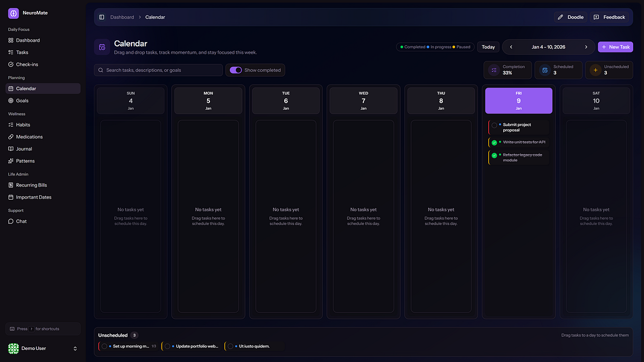Click the Completion stat icon
The image size is (644, 362).
(494, 70)
